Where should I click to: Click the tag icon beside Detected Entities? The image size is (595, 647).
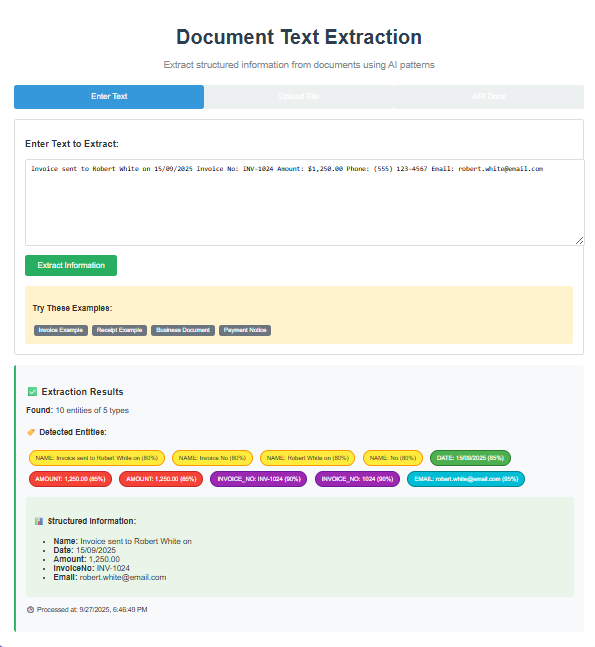31,432
